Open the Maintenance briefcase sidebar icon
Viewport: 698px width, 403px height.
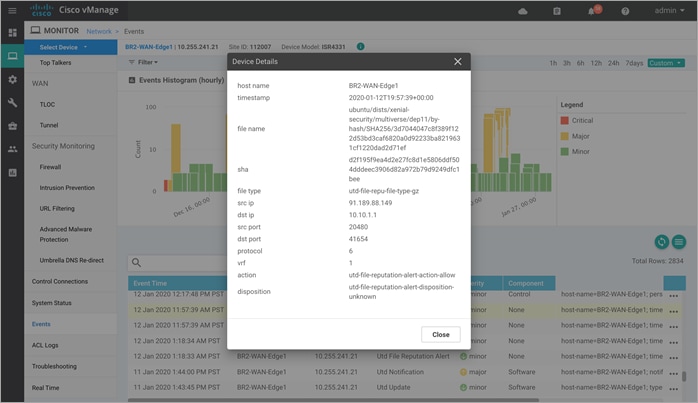[x=12, y=126]
